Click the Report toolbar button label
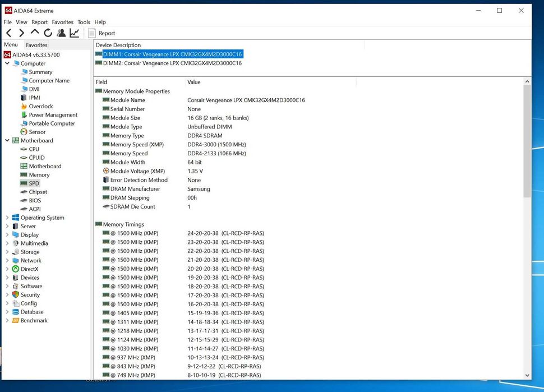 pos(107,33)
